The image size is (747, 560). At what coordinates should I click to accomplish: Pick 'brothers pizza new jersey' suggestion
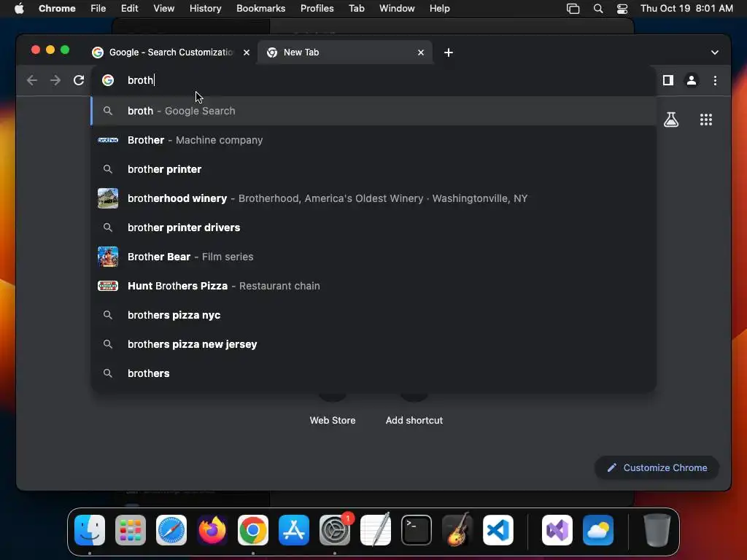[373, 344]
